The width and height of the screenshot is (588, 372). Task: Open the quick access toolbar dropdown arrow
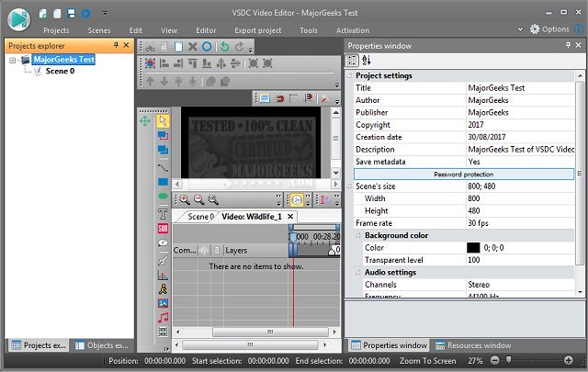(105, 13)
